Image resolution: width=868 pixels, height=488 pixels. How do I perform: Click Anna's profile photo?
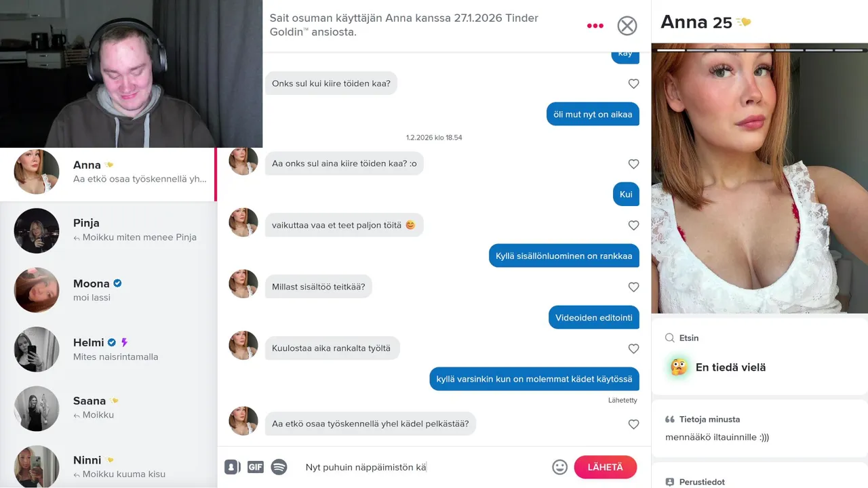[x=759, y=178]
